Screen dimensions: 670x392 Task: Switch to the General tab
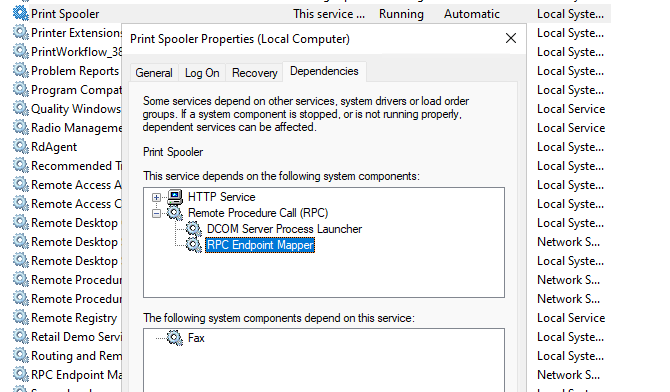click(154, 73)
